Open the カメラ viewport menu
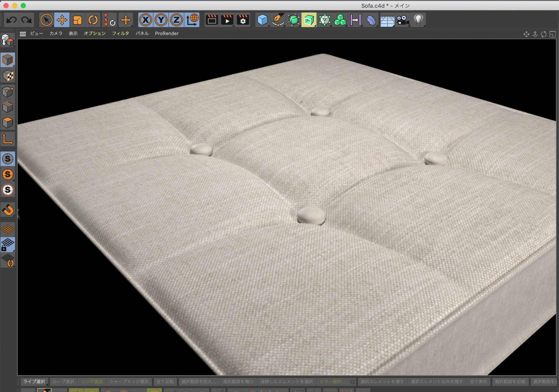The width and height of the screenshot is (559, 392). tap(56, 34)
